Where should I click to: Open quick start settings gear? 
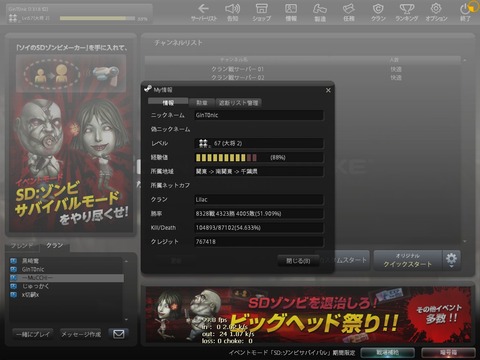tap(451, 260)
